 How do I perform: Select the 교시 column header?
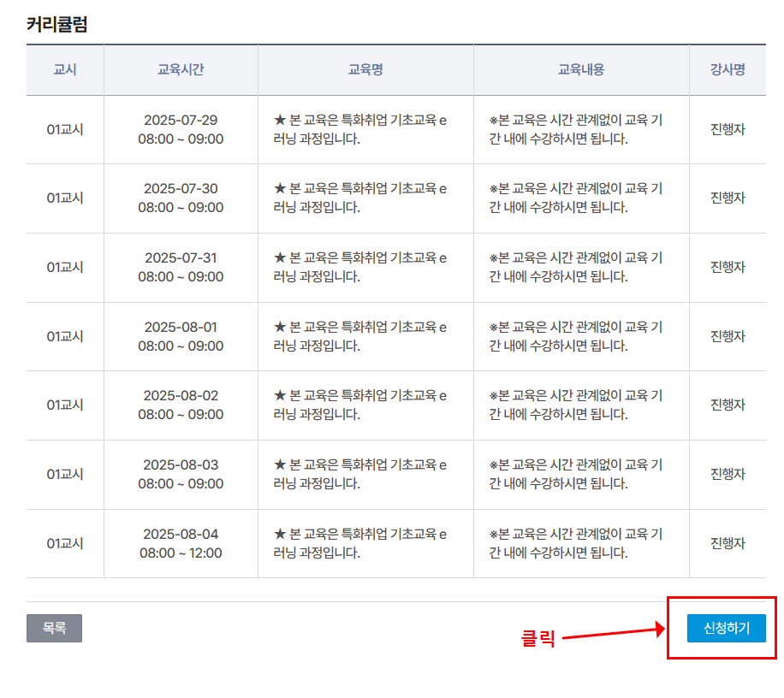point(64,70)
